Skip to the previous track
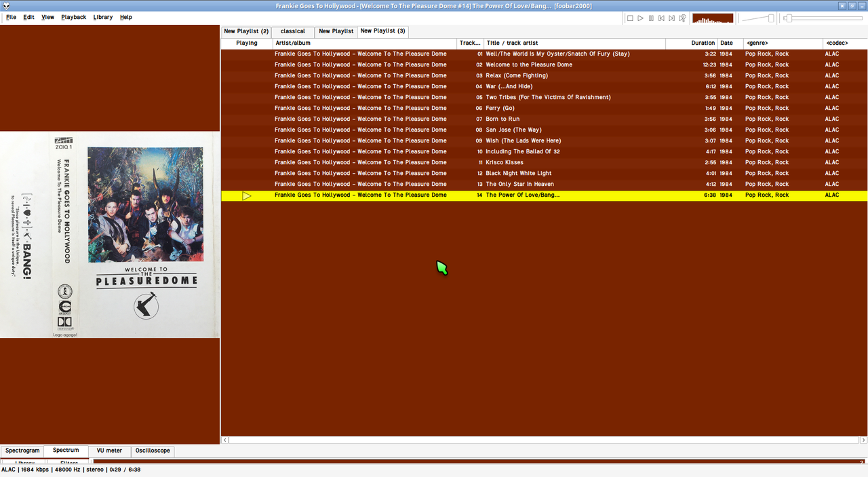The height and width of the screenshot is (477, 868). pyautogui.click(x=661, y=18)
